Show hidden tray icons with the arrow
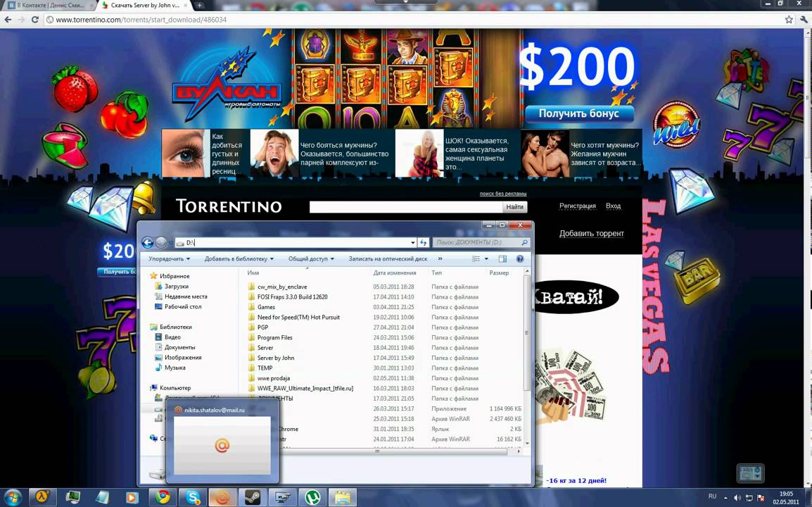This screenshot has width=812, height=507. click(725, 498)
